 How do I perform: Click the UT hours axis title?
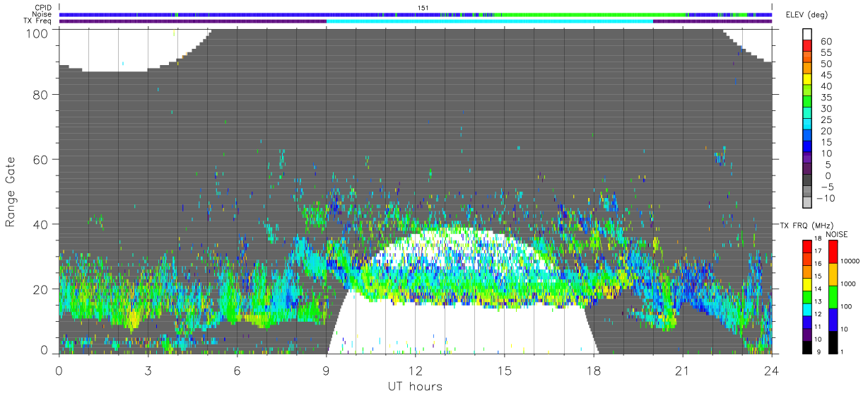pos(415,387)
